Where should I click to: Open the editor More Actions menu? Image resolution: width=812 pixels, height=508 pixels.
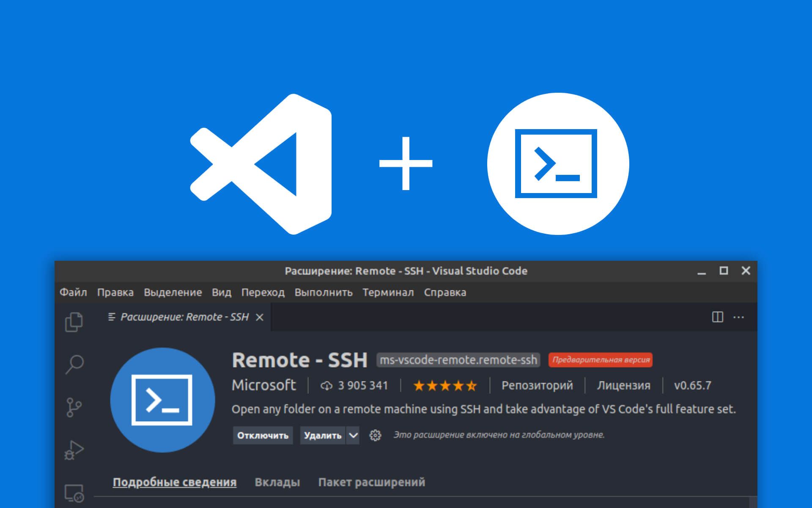[x=739, y=317]
